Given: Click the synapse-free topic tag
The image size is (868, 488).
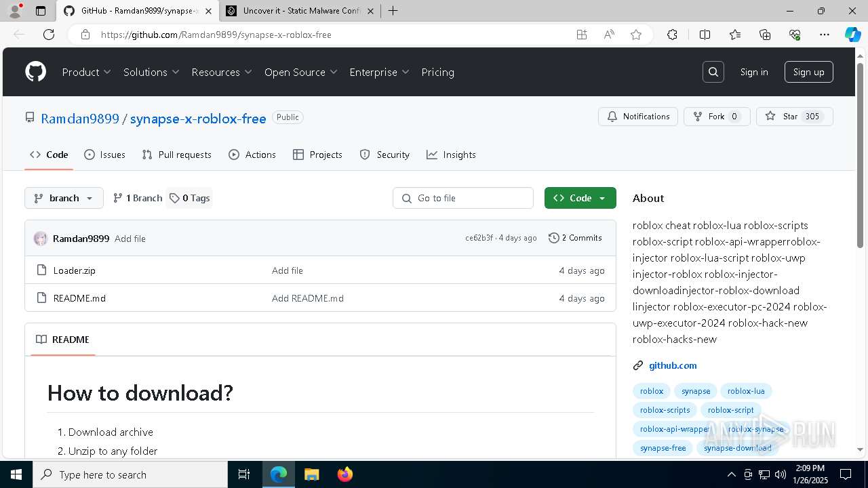Looking at the screenshot, I should [663, 448].
